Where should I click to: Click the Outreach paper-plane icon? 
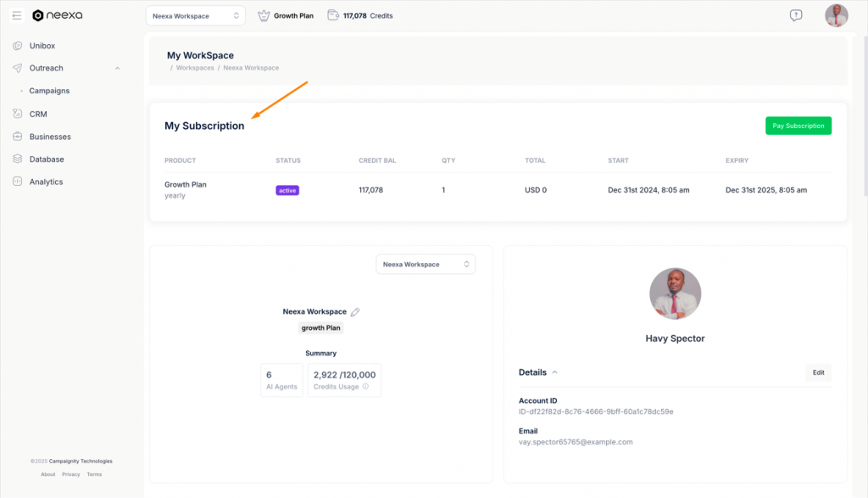[x=18, y=68]
